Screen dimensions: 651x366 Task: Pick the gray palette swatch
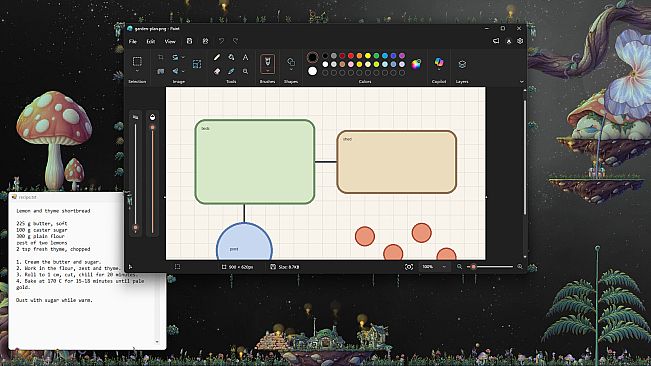point(334,56)
